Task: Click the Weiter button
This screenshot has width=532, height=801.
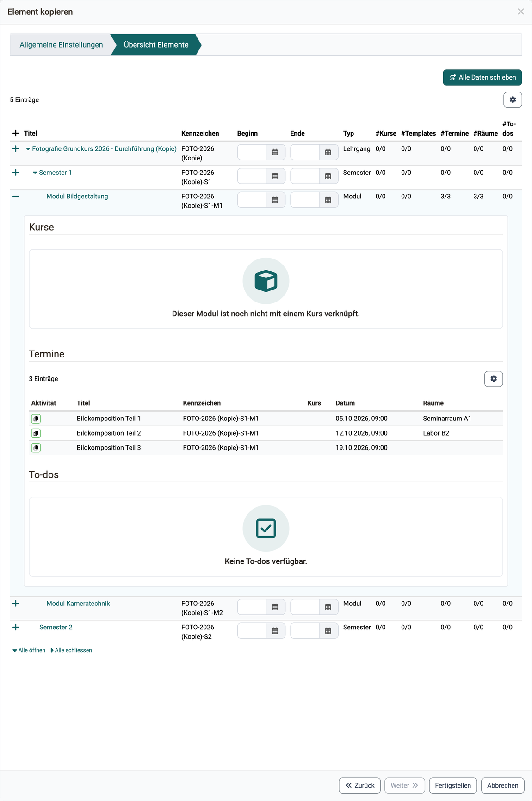Action: (404, 785)
